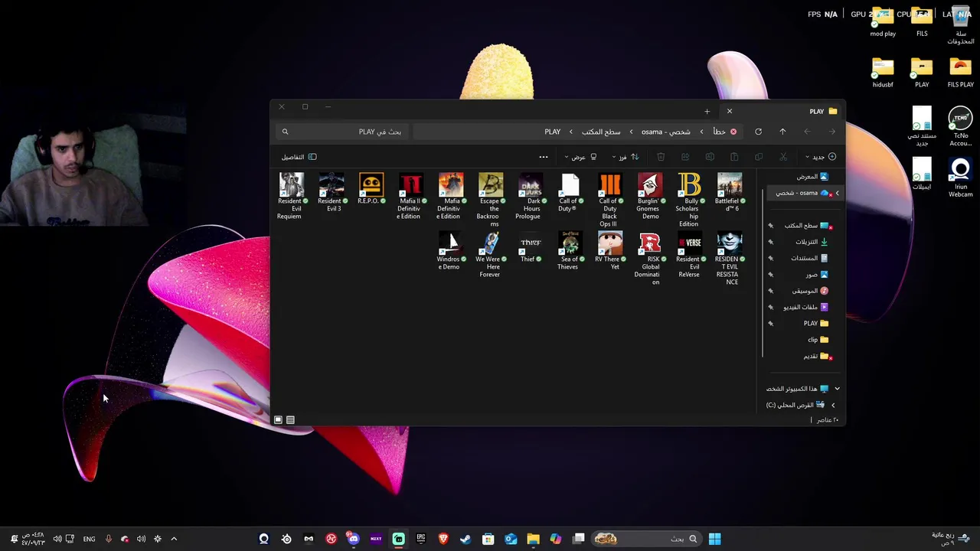This screenshot has width=980, height=551.
Task: Show hidden system tray icons chevron
Action: tap(174, 539)
